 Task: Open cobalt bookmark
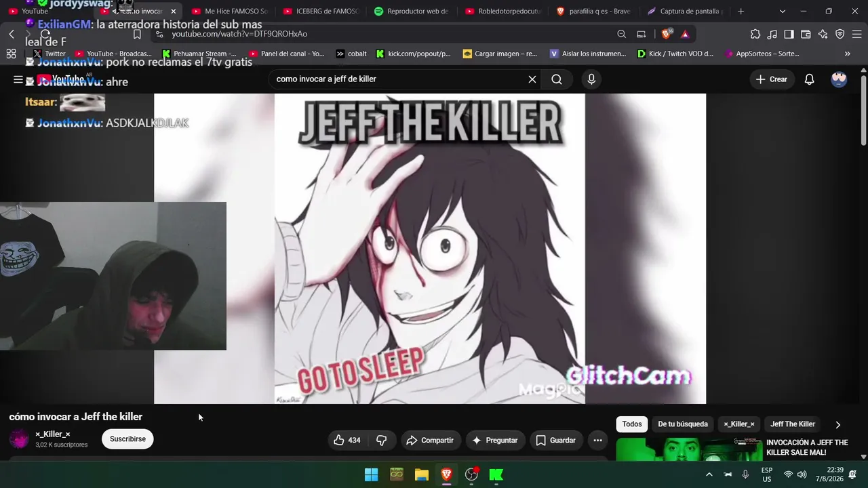tap(351, 54)
